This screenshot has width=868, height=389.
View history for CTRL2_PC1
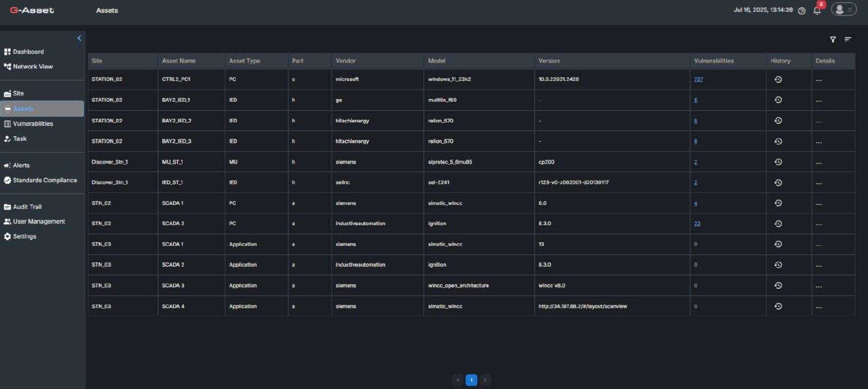pyautogui.click(x=778, y=79)
